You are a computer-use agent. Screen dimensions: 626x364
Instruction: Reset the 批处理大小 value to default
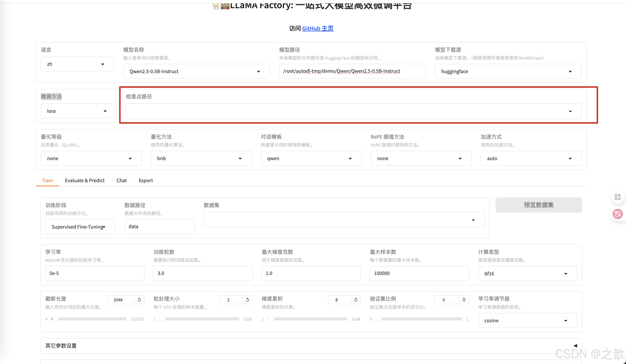(x=247, y=300)
